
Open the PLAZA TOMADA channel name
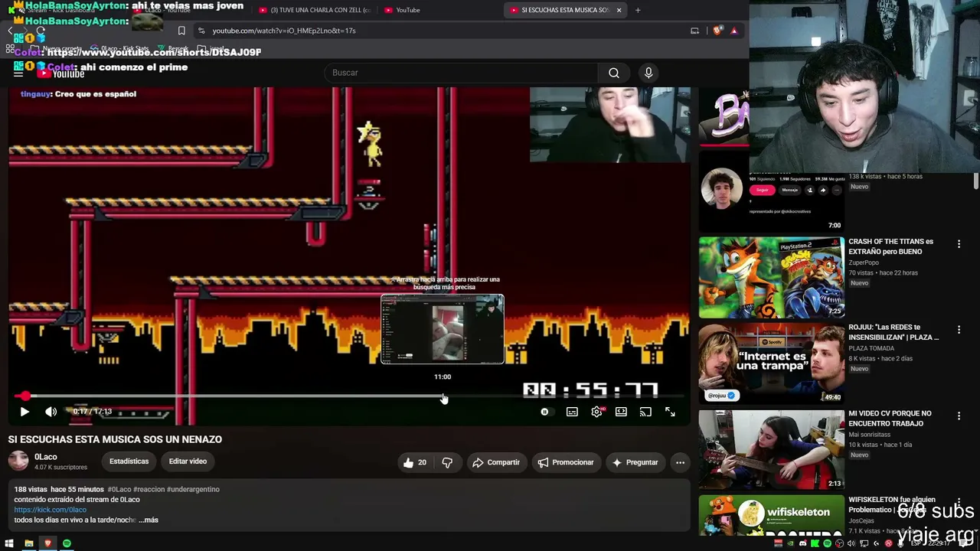point(871,348)
